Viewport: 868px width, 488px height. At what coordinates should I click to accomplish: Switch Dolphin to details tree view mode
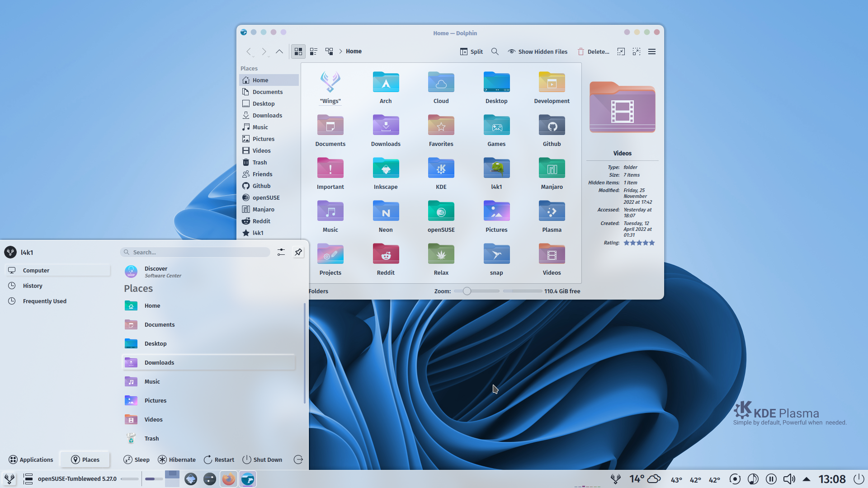[329, 52]
